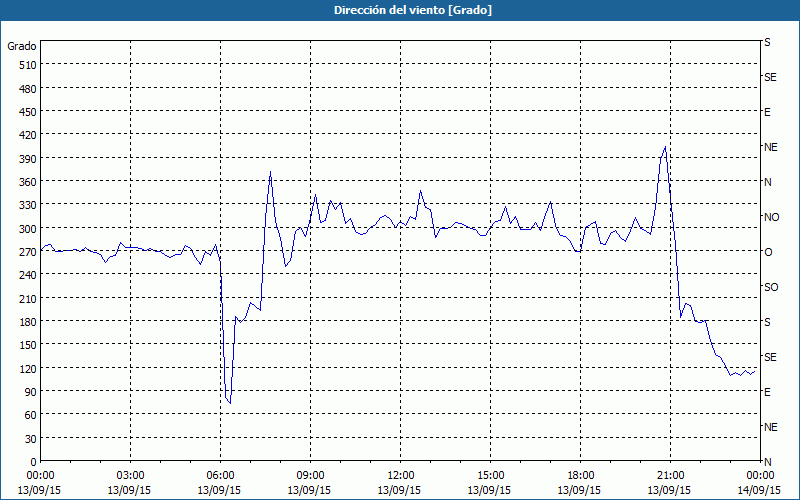
Task: Click the 30 degree axis value
Action: pyautogui.click(x=31, y=439)
